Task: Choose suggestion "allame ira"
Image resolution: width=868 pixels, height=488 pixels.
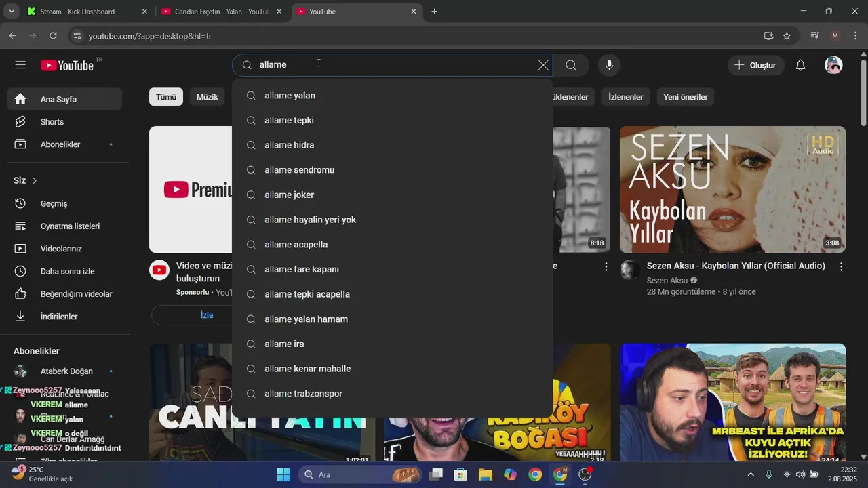Action: pos(392,344)
